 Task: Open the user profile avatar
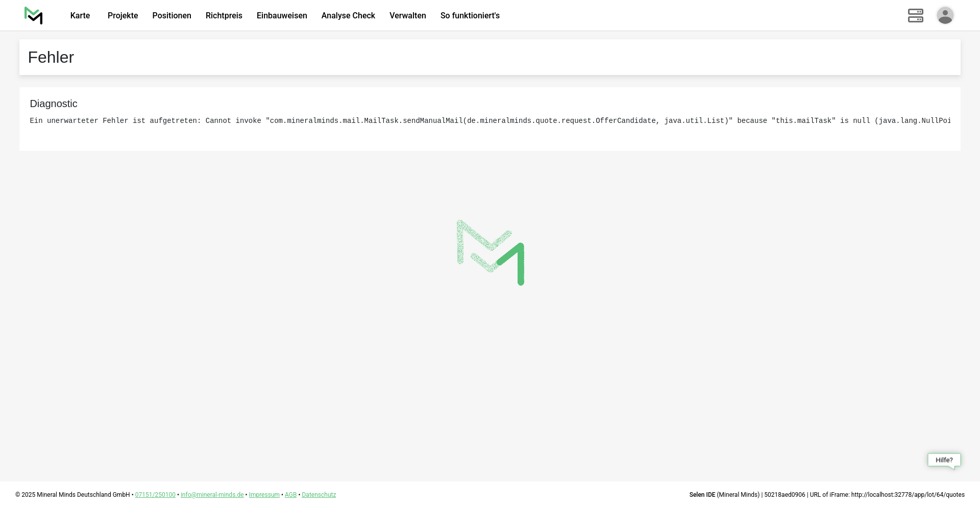click(x=945, y=16)
